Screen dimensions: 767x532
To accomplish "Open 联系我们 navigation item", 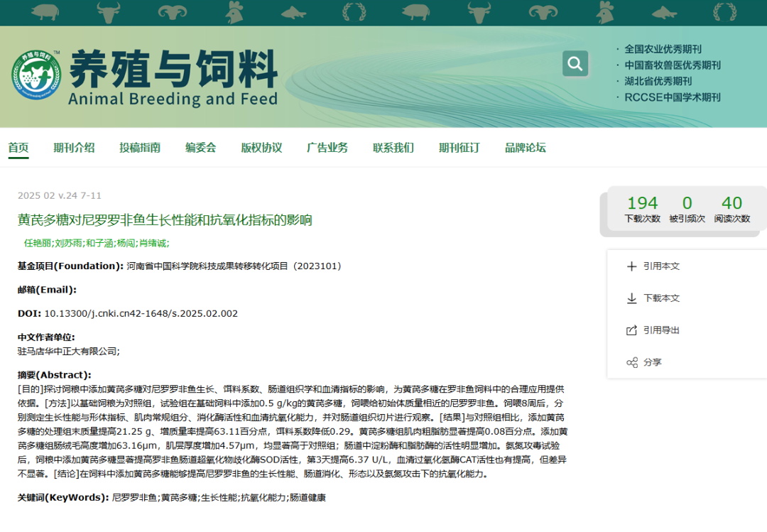I will [393, 148].
